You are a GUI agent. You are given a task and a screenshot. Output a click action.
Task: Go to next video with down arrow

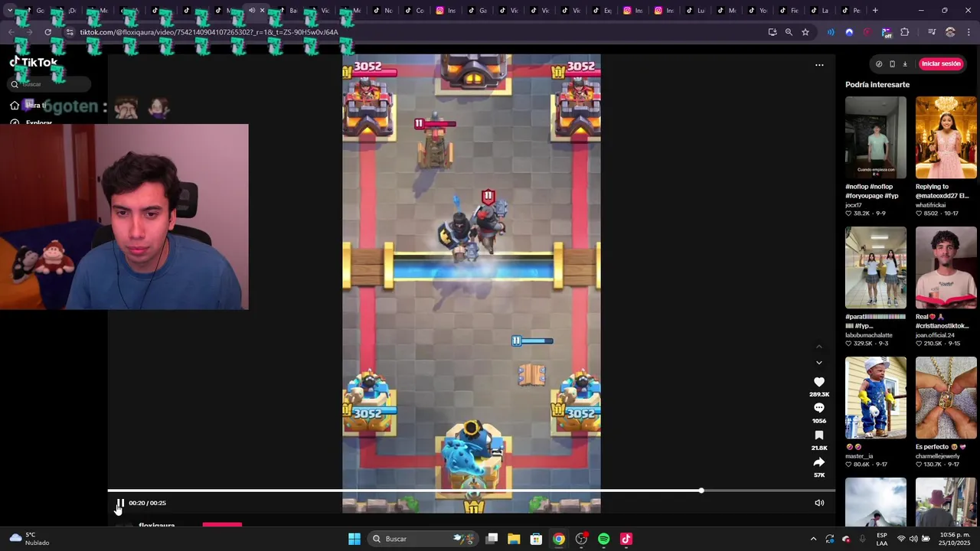pyautogui.click(x=819, y=363)
